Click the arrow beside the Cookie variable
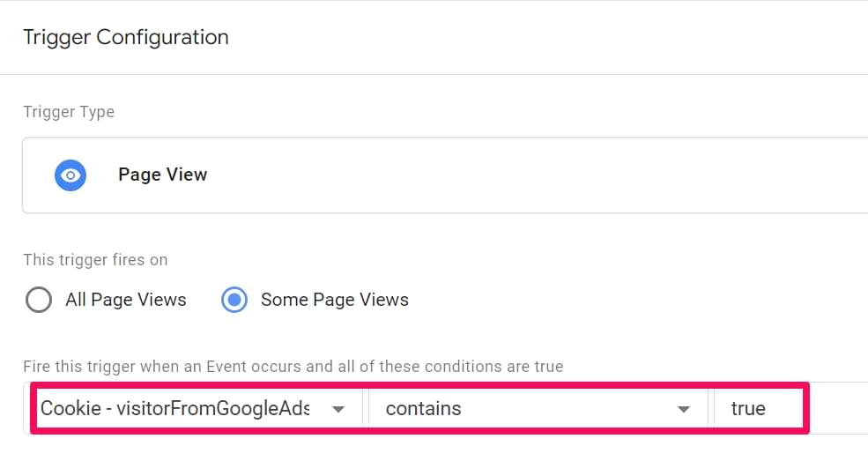 point(338,409)
